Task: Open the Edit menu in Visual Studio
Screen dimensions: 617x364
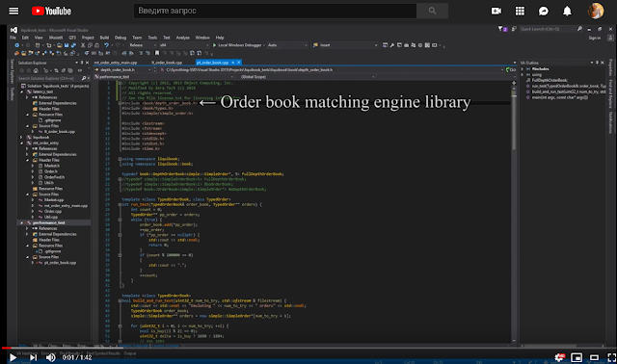Action: [x=25, y=38]
